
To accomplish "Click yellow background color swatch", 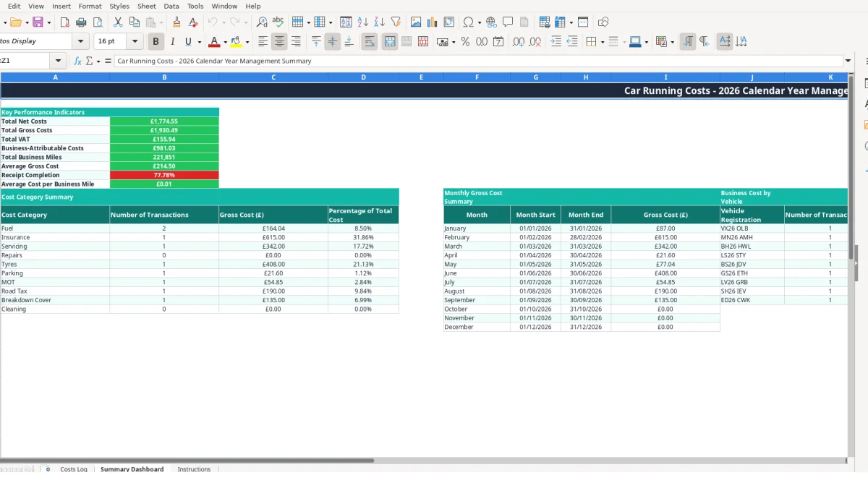I will point(237,42).
